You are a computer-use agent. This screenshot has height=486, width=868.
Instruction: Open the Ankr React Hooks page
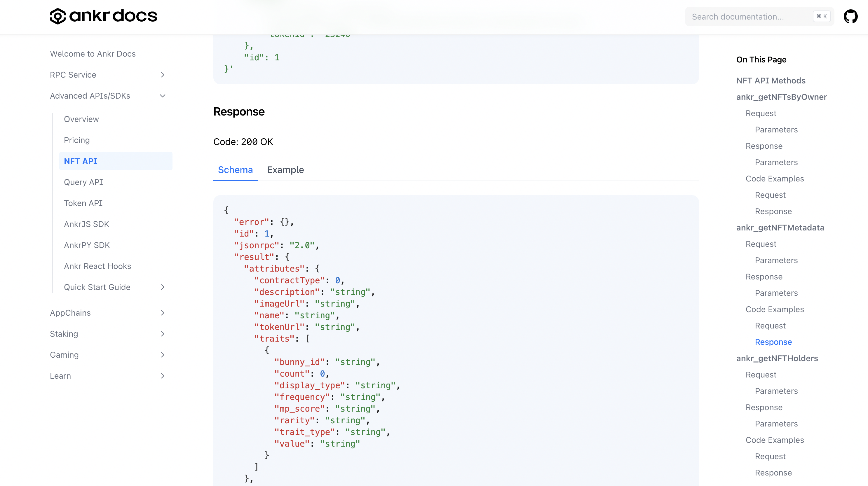[97, 266]
